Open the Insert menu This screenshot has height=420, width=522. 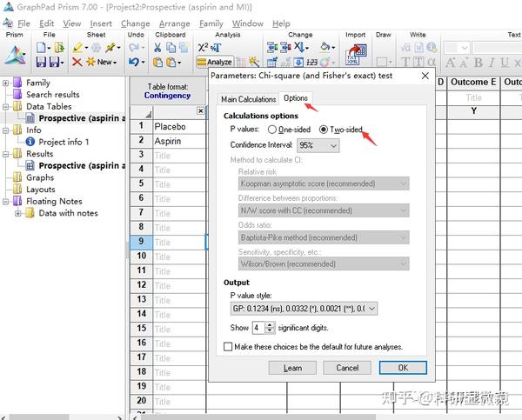pos(101,23)
